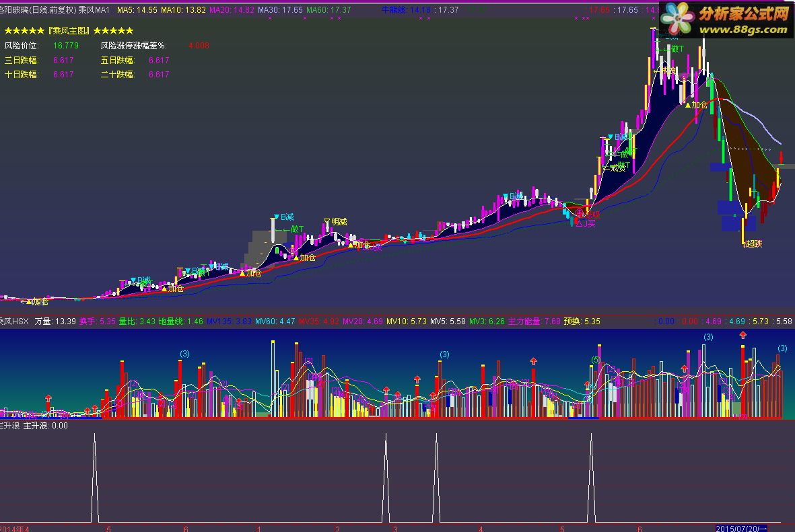795x532 pixels.
Task: Click the highlighted 2015/07/20 date box
Action: click(x=740, y=529)
